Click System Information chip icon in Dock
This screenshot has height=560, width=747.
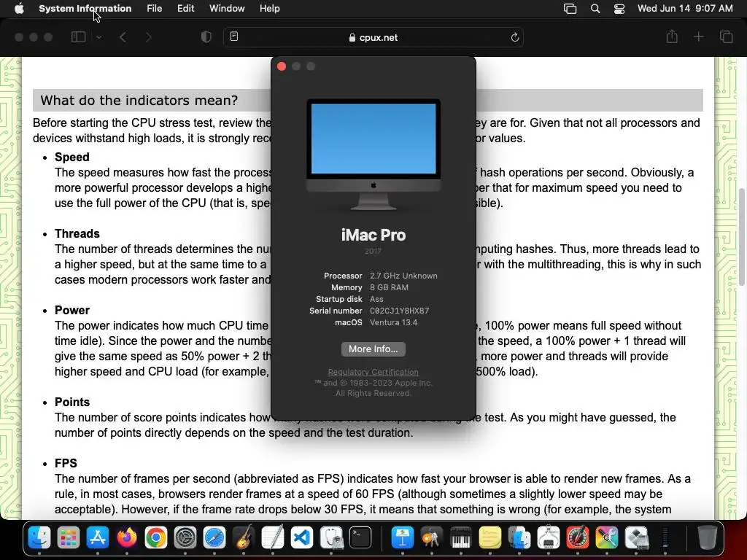point(549,538)
